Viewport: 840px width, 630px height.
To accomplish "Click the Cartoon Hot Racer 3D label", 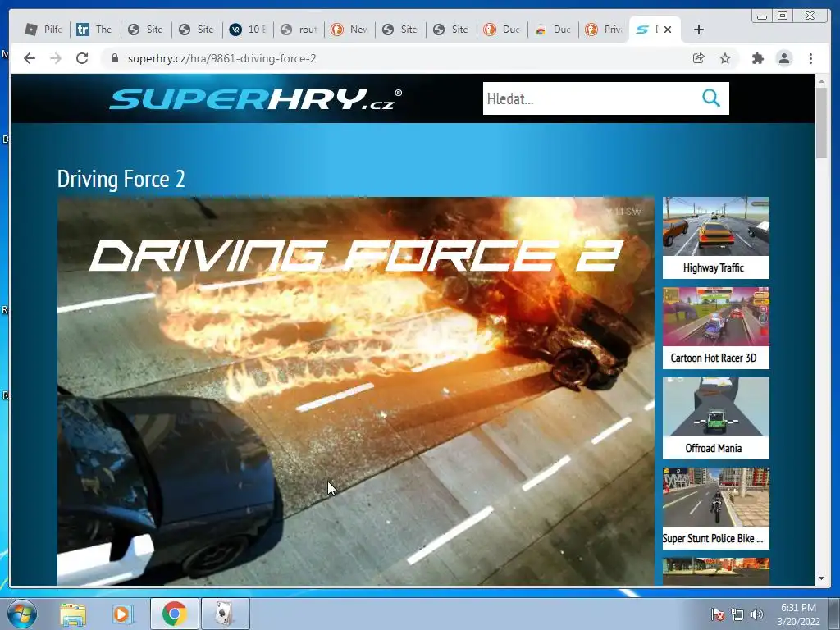I will [x=714, y=358].
